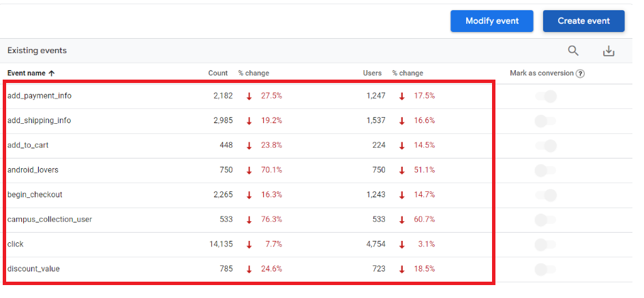Viewport: 644px width, 298px height.
Task: Click the Modify event button
Action: coord(491,21)
